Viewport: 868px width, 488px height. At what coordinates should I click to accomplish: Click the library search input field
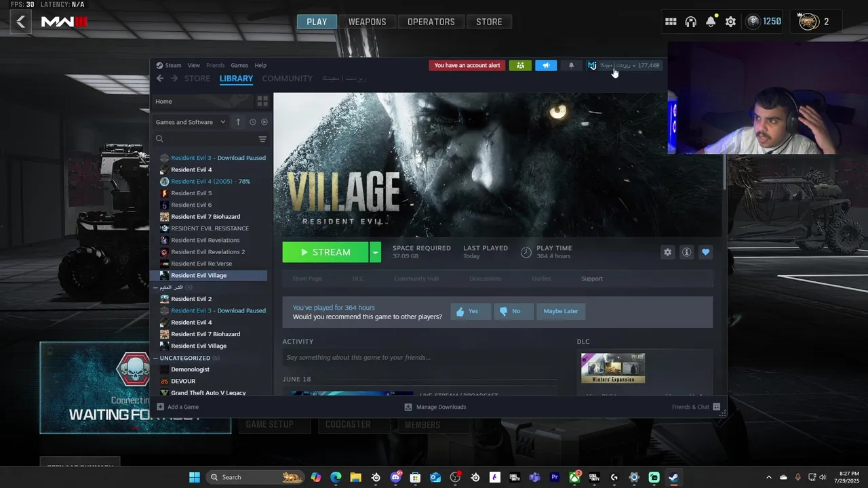click(x=211, y=139)
